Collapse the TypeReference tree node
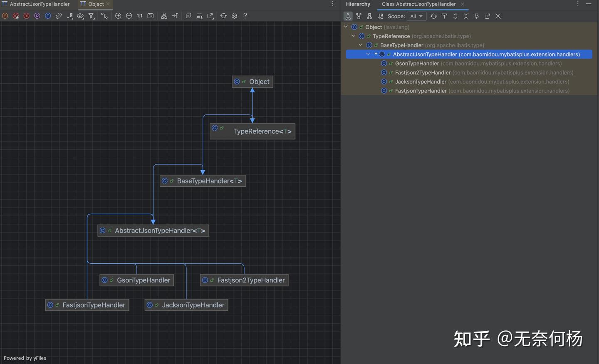This screenshot has width=599, height=364. [353, 36]
